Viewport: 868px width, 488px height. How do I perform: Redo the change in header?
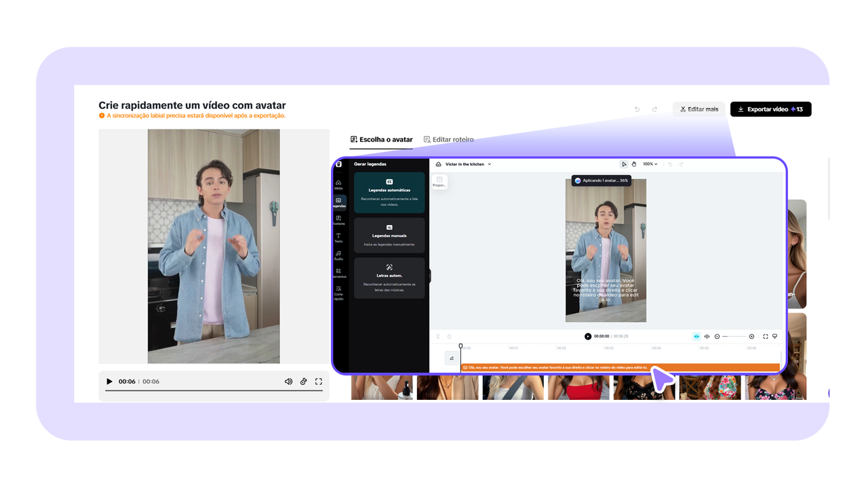click(654, 109)
